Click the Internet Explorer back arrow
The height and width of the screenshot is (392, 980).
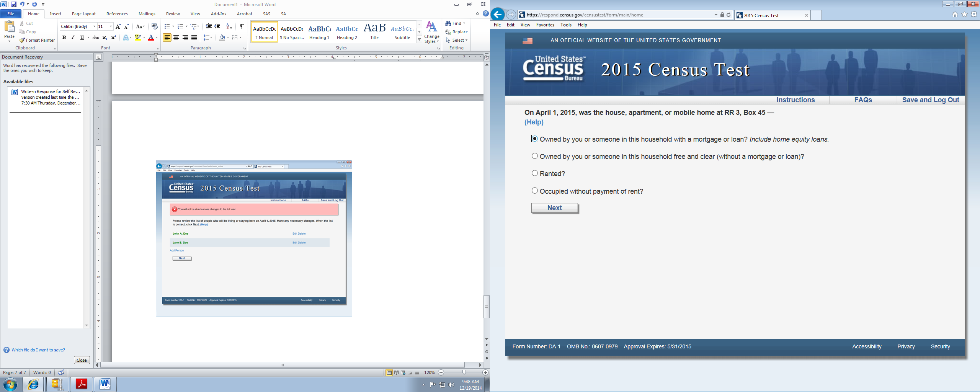[x=497, y=15]
